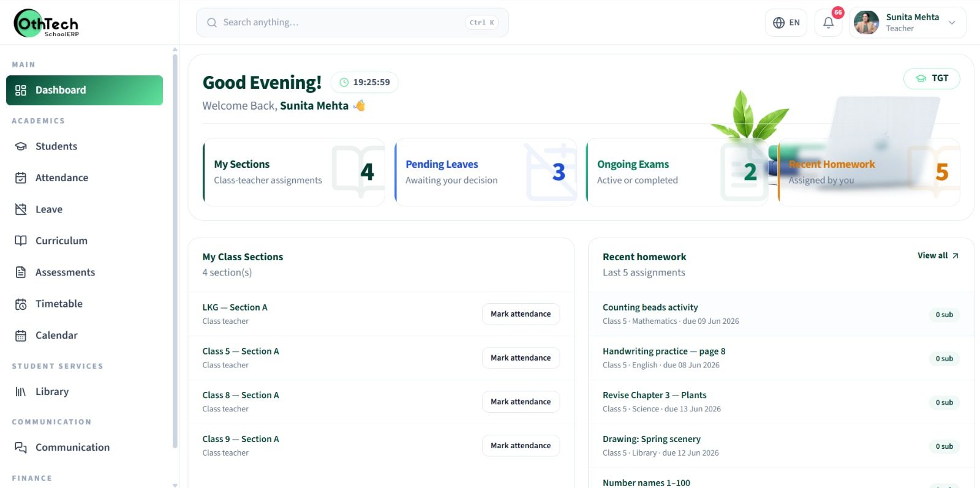Mark attendance for Class 9 Section A
Viewport: 980px width, 488px height.
coord(521,446)
